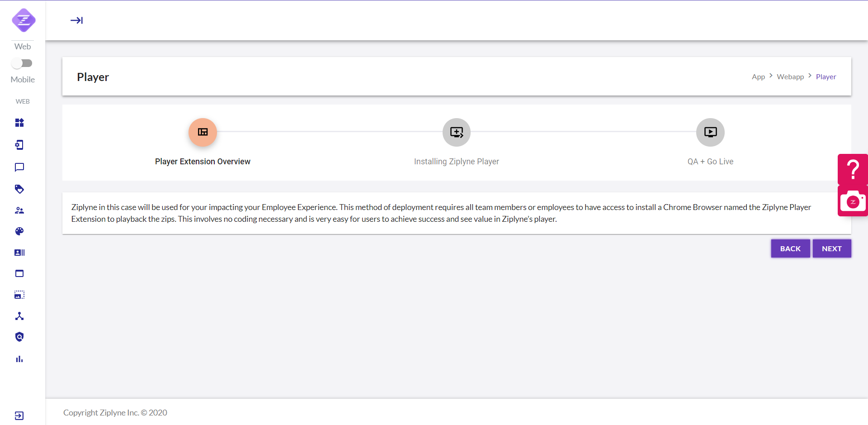The height and width of the screenshot is (425, 868).
Task: Click the Player page heading
Action: pos(93,77)
